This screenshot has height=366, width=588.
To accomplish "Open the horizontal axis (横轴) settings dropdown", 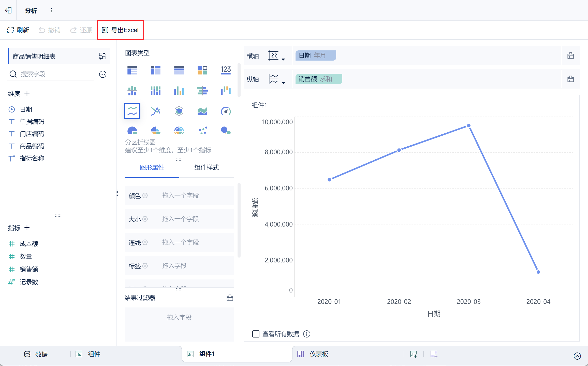I will click(x=276, y=56).
